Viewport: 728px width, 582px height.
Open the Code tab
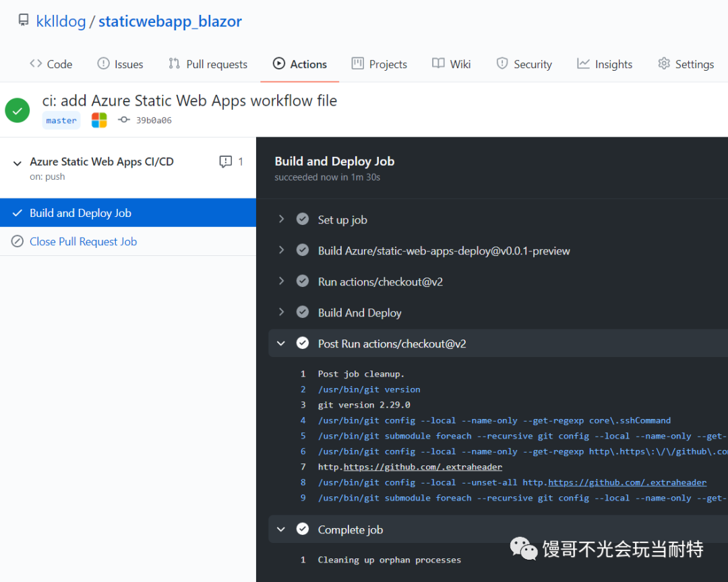click(51, 64)
